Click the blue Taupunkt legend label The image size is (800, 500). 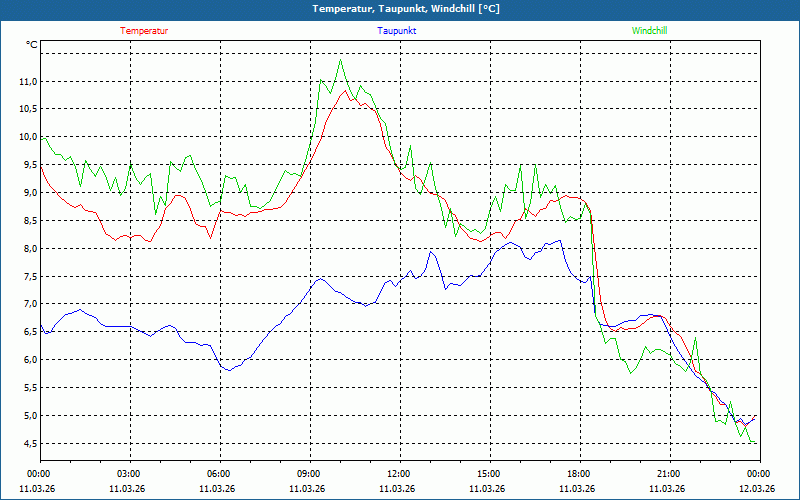[397, 31]
